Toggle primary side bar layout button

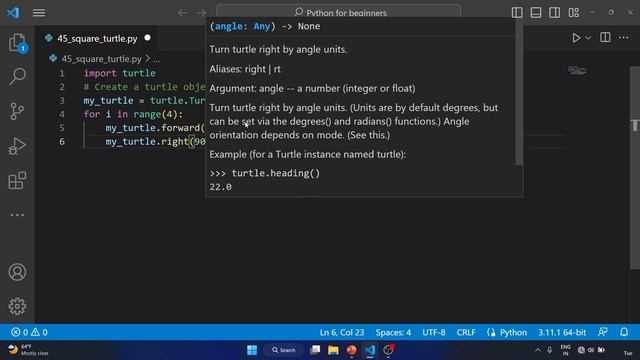coord(517,13)
